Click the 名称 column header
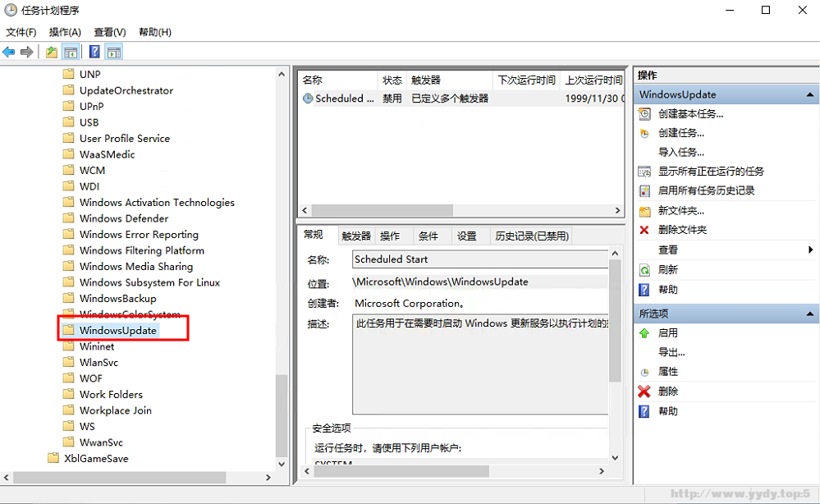Screen dimensions: 820x504 click(x=338, y=80)
